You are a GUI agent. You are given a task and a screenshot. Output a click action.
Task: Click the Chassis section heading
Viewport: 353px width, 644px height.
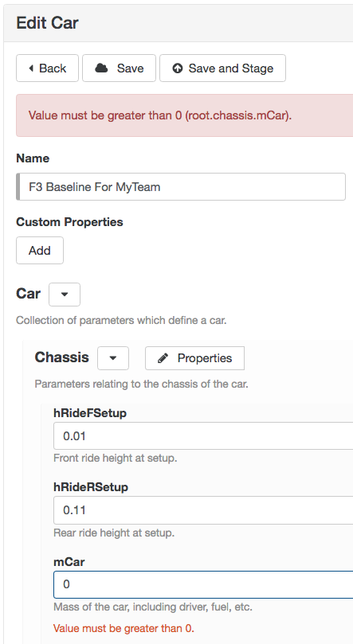click(61, 357)
